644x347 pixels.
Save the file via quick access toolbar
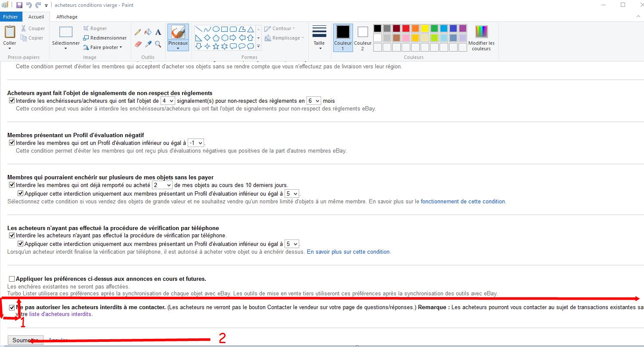point(19,5)
